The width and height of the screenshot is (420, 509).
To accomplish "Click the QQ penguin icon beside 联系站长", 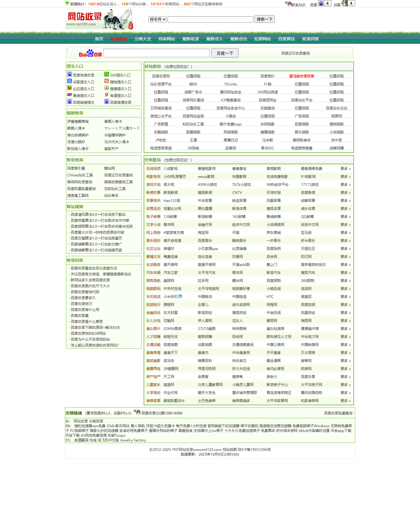I will [288, 4].
